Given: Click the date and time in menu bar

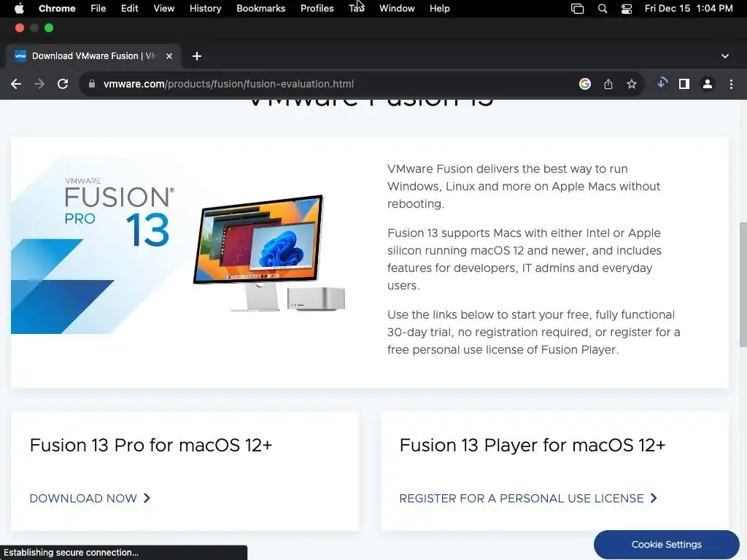Looking at the screenshot, I should [689, 8].
